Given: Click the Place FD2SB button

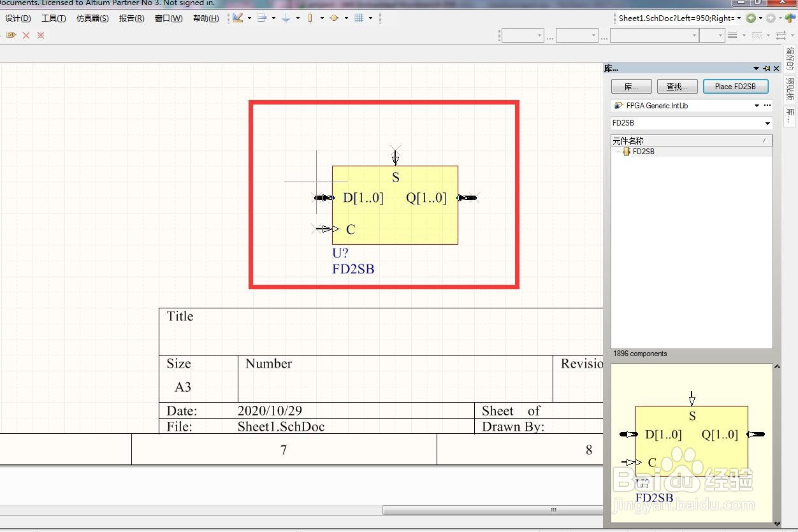Looking at the screenshot, I should tap(736, 87).
